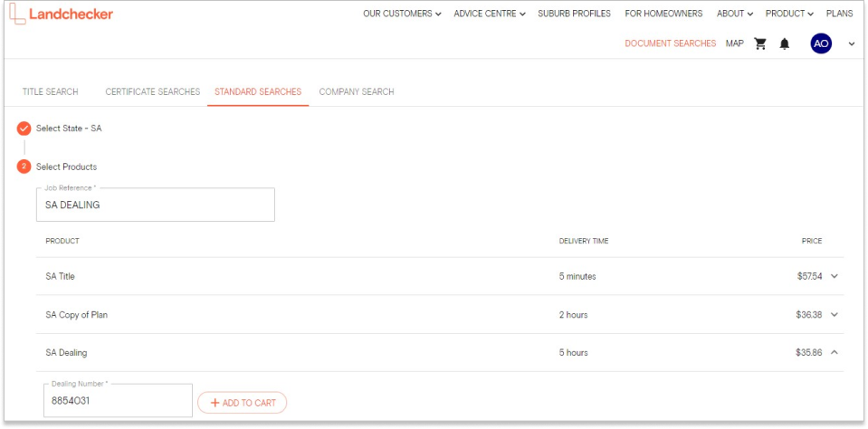The height and width of the screenshot is (429, 868).
Task: Click the AO user avatar
Action: click(821, 43)
